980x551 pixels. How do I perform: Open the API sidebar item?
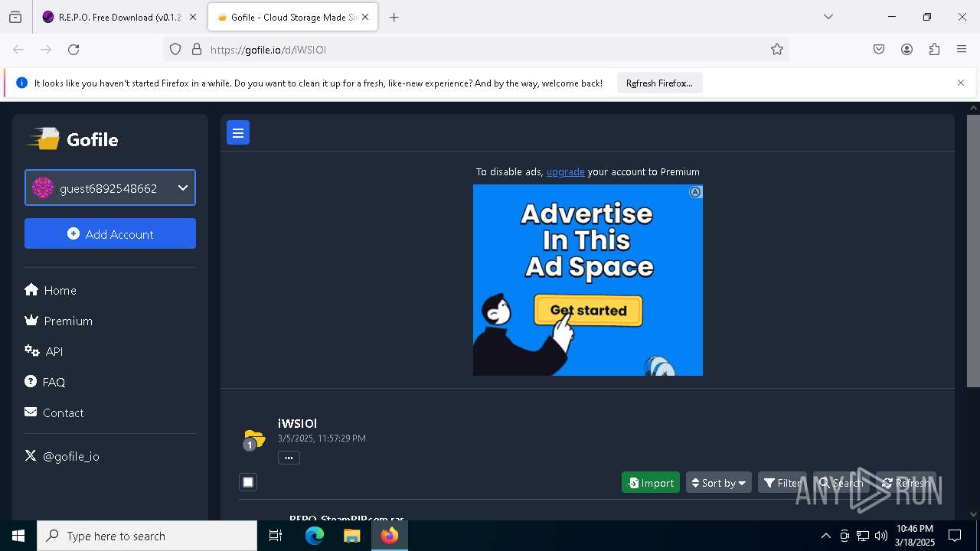coord(44,351)
